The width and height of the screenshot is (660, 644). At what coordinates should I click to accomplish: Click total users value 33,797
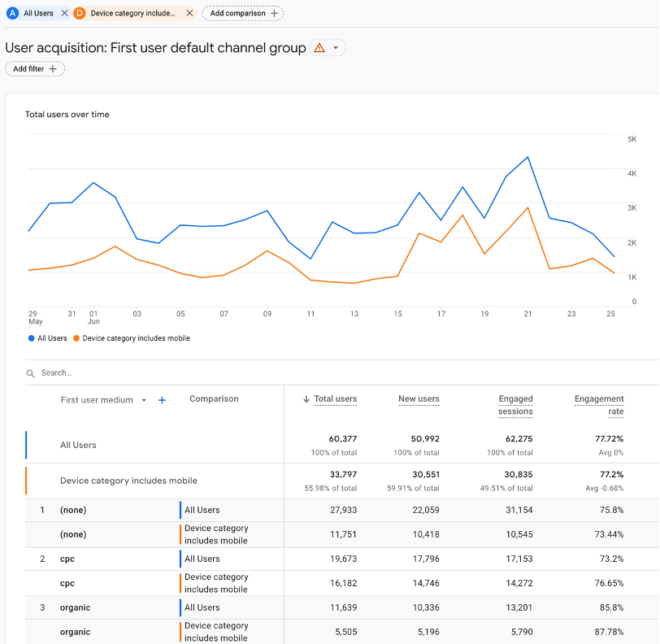[343, 474]
